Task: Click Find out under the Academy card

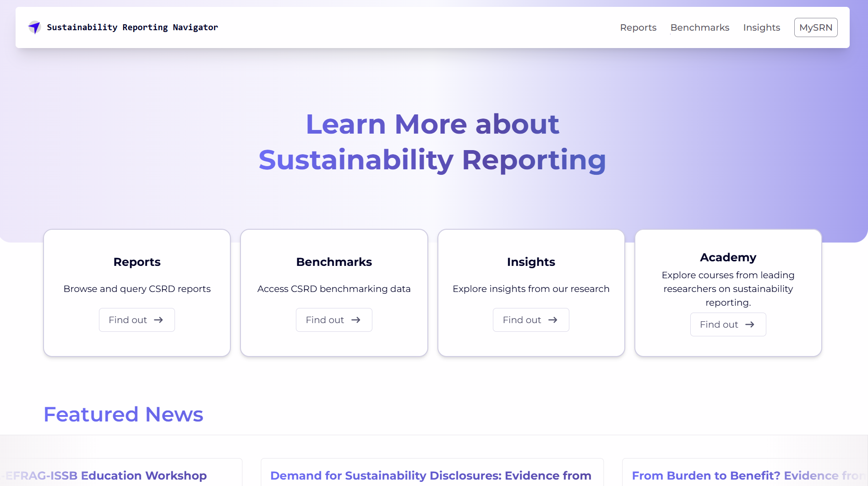Action: 727,324
